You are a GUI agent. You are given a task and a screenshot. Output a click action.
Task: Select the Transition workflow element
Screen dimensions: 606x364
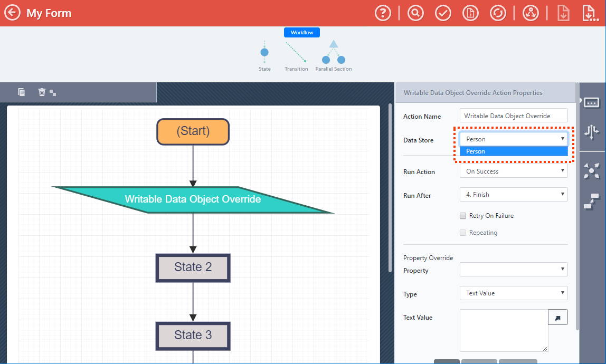pyautogui.click(x=296, y=56)
